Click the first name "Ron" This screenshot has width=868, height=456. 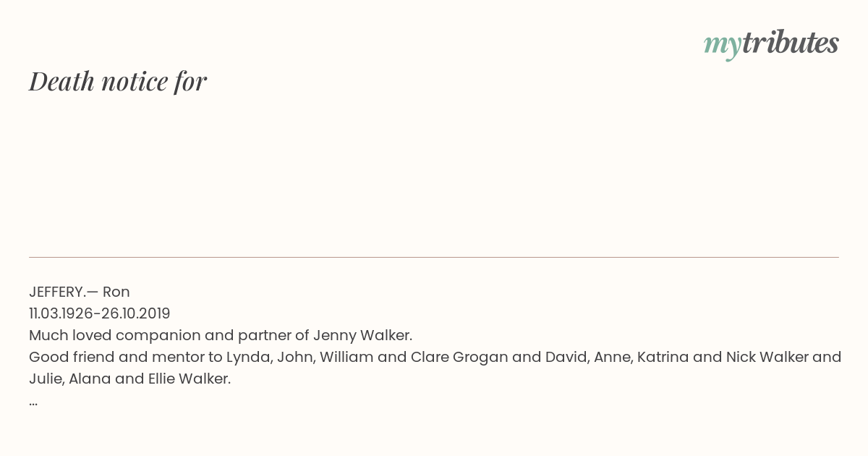[x=116, y=292]
